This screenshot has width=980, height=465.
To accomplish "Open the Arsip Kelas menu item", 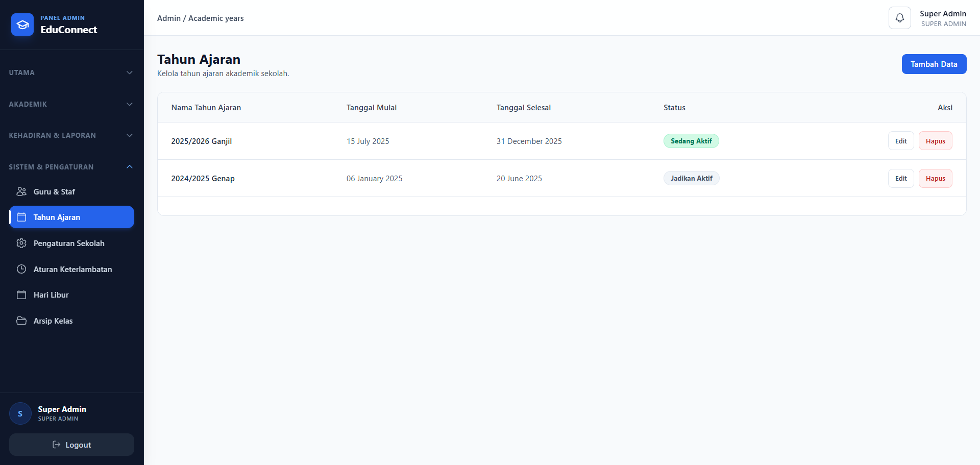I will coord(71,321).
